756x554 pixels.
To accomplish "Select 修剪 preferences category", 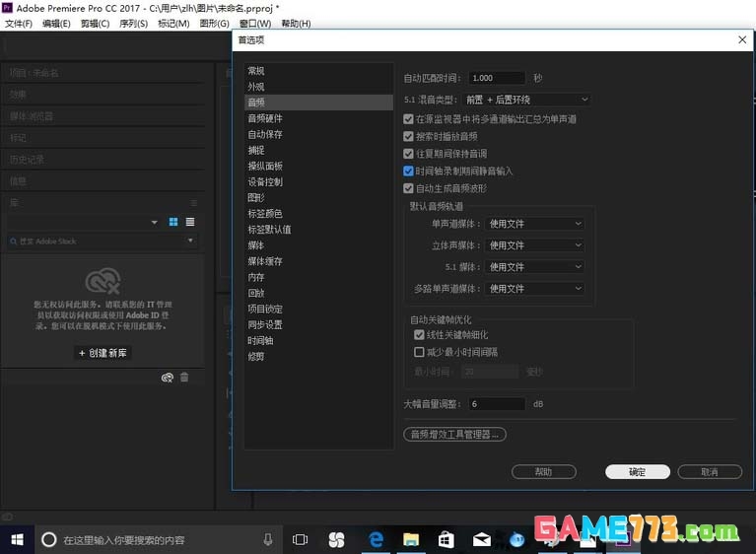I will [x=318, y=357].
